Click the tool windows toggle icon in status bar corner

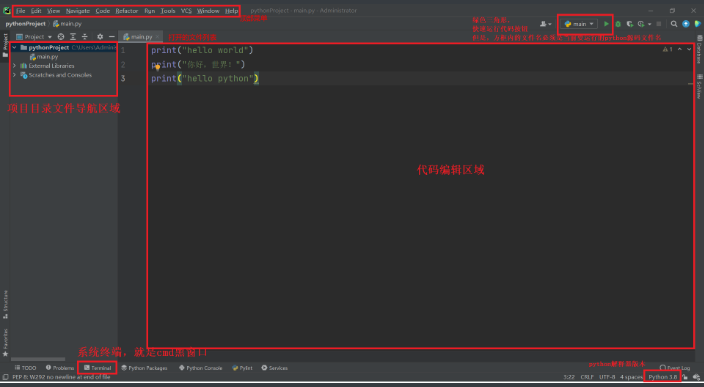5,377
